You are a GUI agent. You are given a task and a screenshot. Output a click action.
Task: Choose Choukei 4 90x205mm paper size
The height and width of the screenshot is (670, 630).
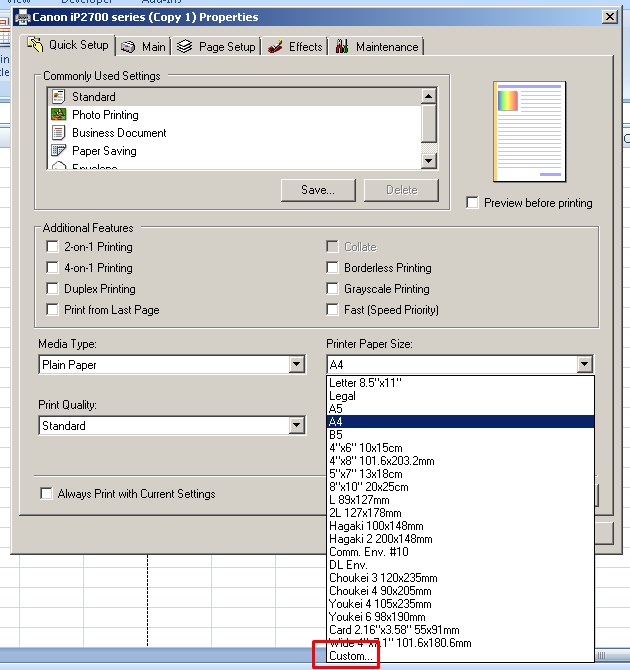pyautogui.click(x=460, y=591)
